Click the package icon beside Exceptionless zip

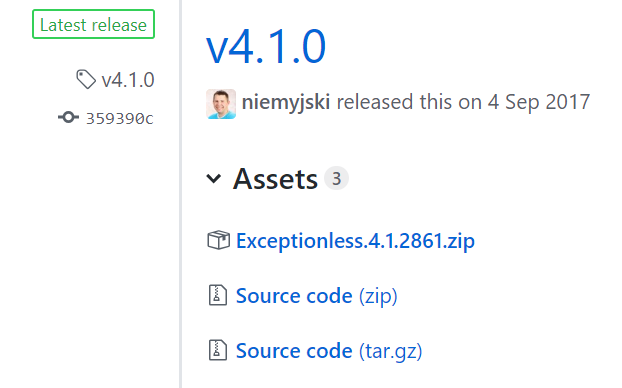(x=219, y=240)
